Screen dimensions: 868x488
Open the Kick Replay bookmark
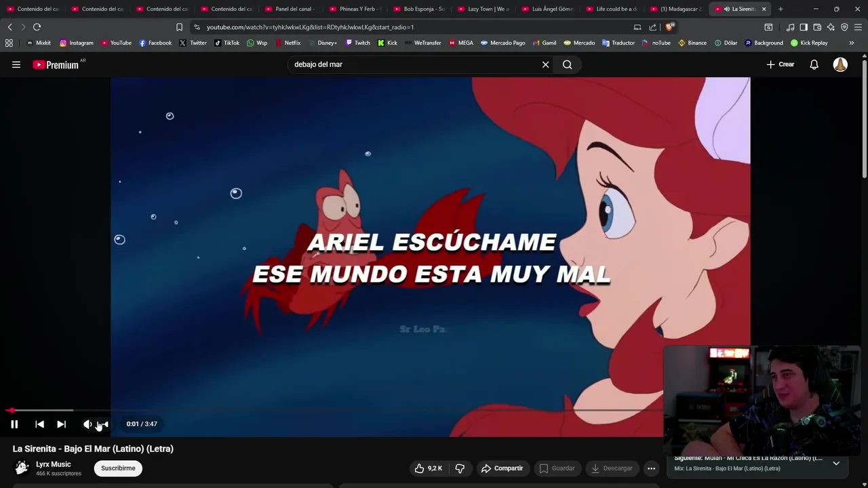(x=809, y=43)
